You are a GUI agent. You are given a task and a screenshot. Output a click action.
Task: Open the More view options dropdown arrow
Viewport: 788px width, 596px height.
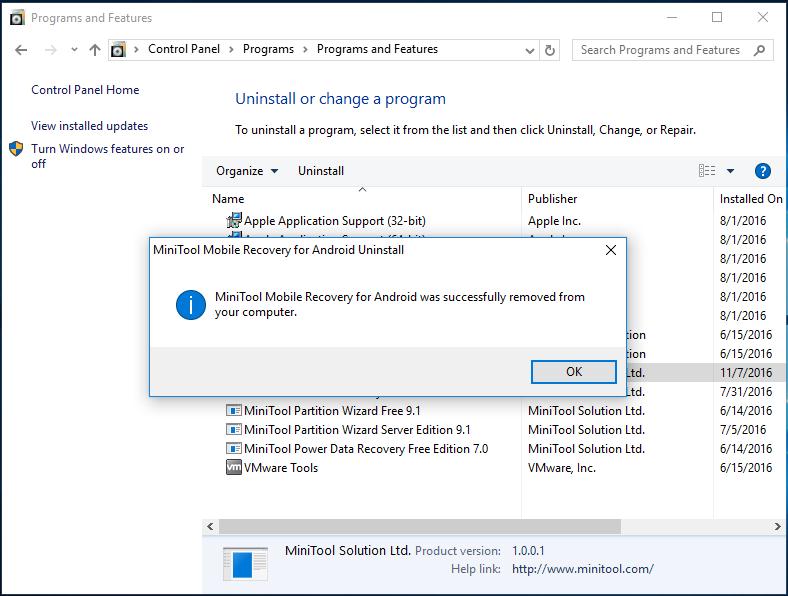click(730, 171)
